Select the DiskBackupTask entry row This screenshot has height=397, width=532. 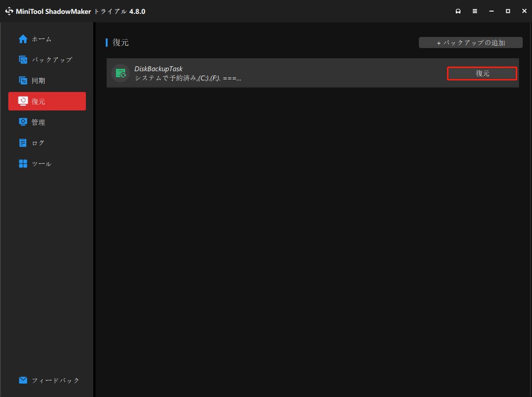point(277,73)
